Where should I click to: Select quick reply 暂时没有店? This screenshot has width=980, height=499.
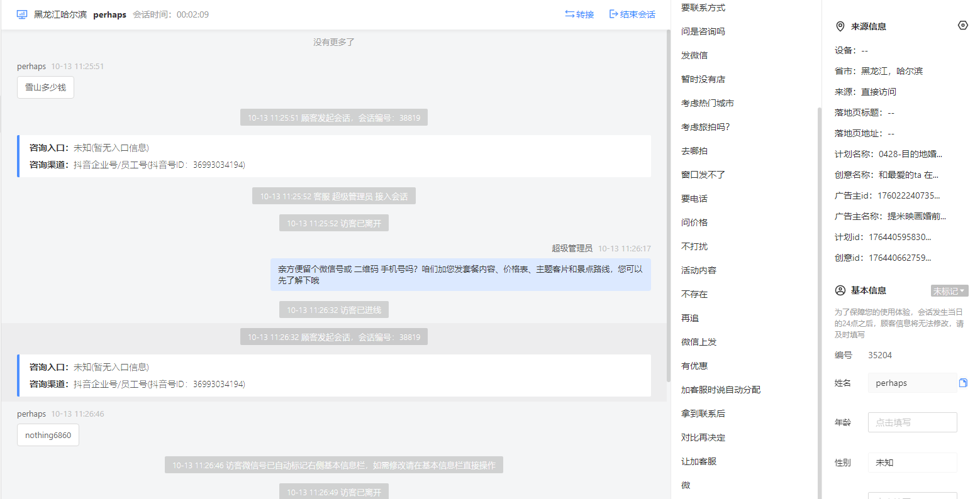point(703,79)
